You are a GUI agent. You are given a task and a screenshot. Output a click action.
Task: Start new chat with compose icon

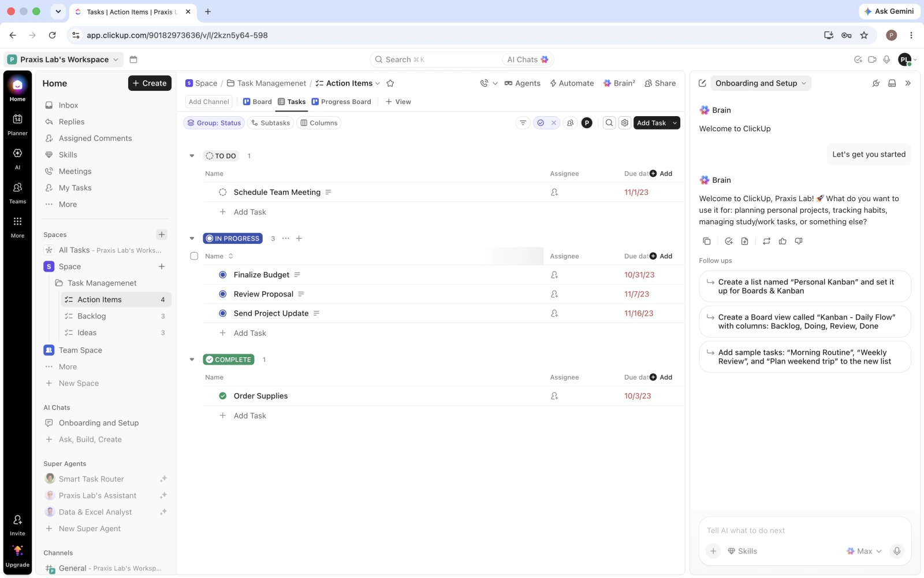(x=702, y=83)
